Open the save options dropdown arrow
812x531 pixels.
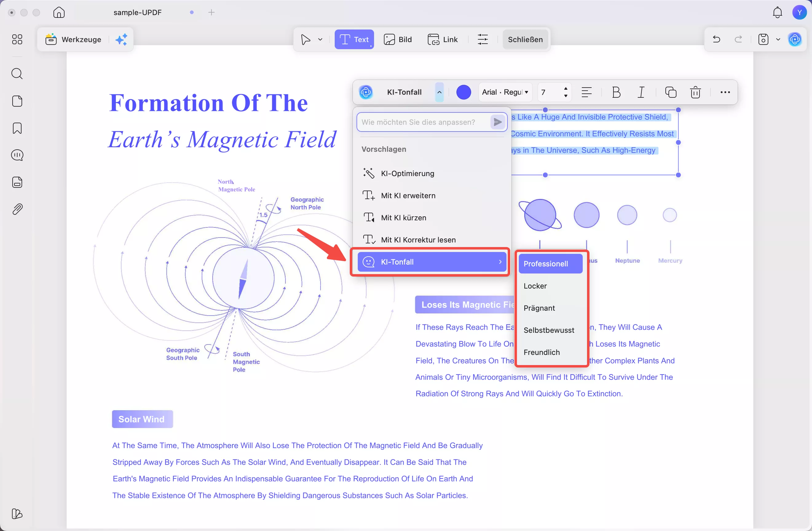(x=778, y=39)
